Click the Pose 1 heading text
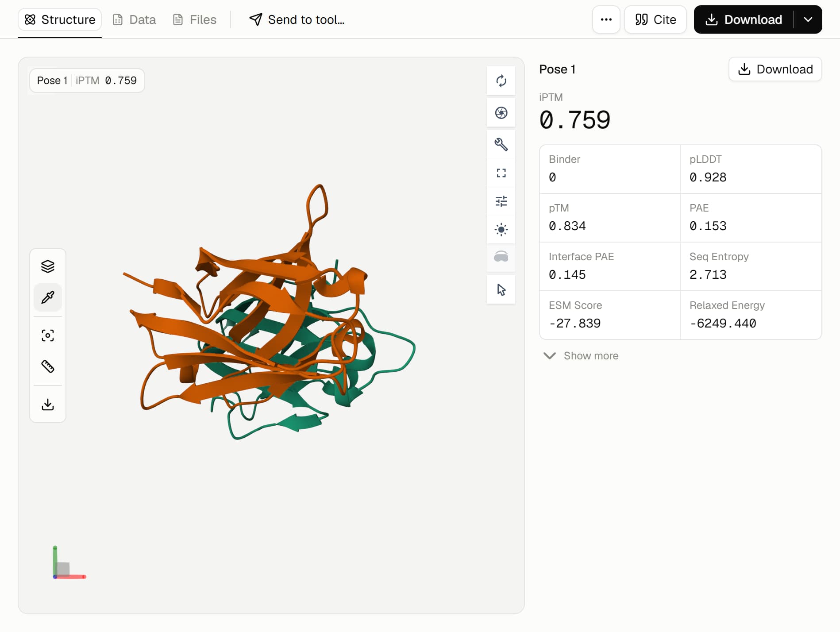840x632 pixels. (x=557, y=69)
